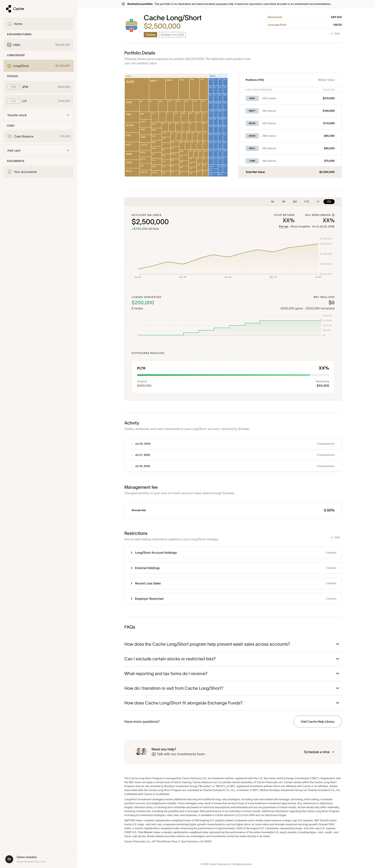
Task: Click Visit Cache Help Library button
Action: click(317, 721)
